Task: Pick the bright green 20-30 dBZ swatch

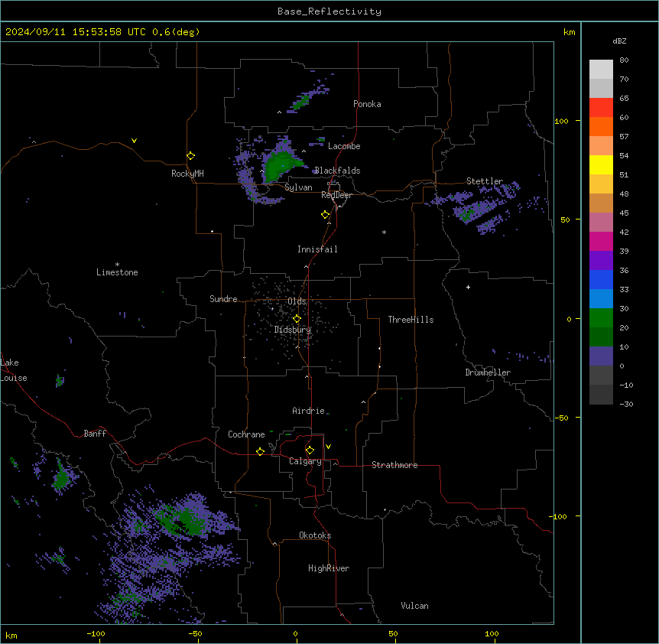Action: [x=601, y=318]
